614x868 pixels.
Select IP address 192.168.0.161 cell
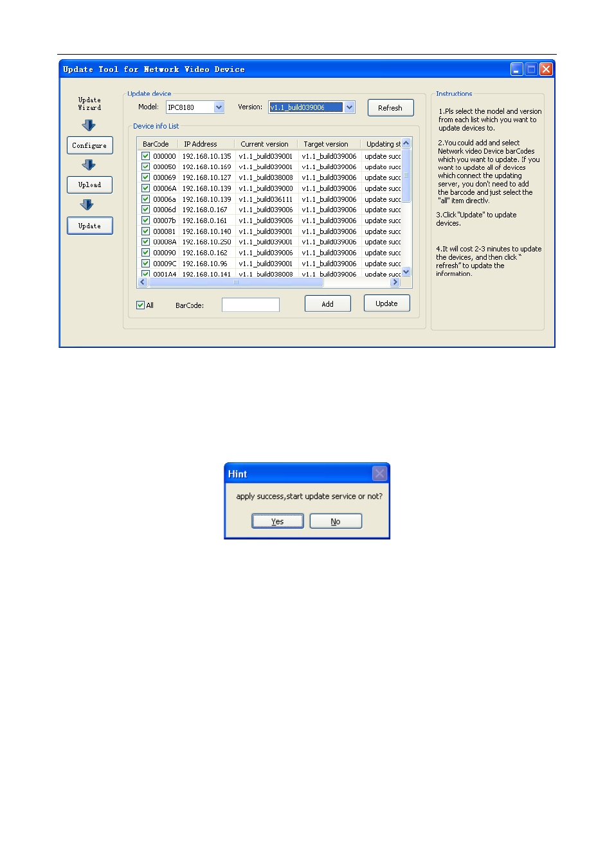pyautogui.click(x=205, y=221)
